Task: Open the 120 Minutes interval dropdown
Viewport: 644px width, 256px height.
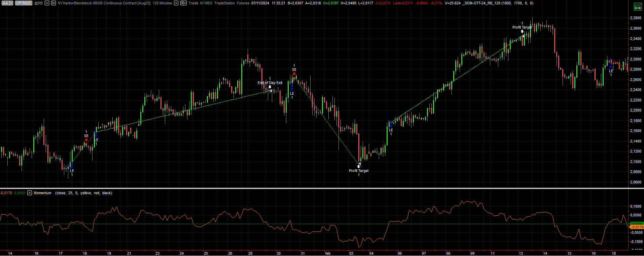Action: [x=176, y=3]
